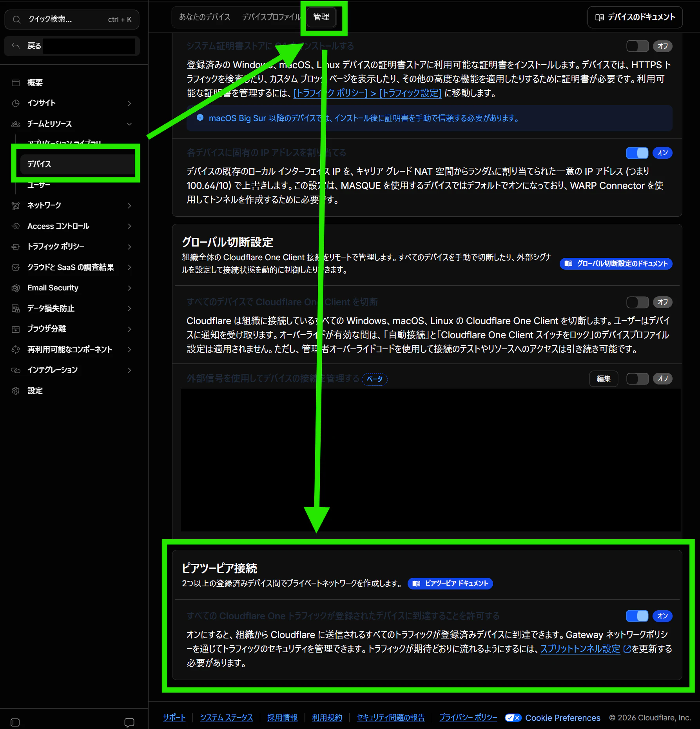The image size is (700, 729).
Task: Click the インテグレーション link icon
Action: pyautogui.click(x=16, y=370)
